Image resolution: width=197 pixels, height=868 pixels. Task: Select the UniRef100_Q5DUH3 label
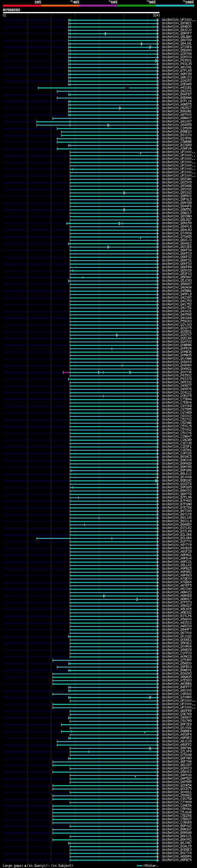pyautogui.click(x=177, y=50)
